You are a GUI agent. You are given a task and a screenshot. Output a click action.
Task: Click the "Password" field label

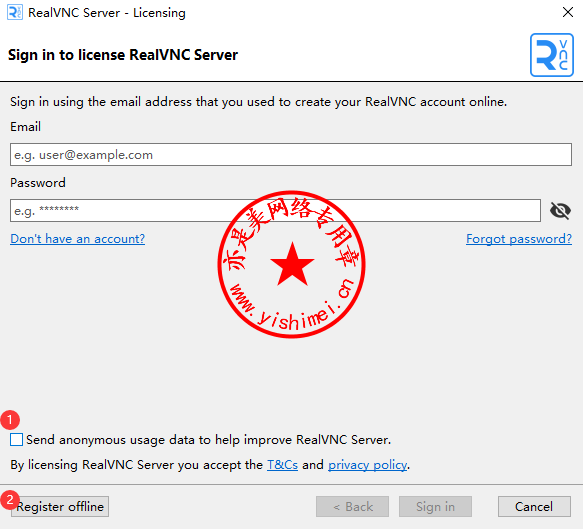(x=38, y=183)
